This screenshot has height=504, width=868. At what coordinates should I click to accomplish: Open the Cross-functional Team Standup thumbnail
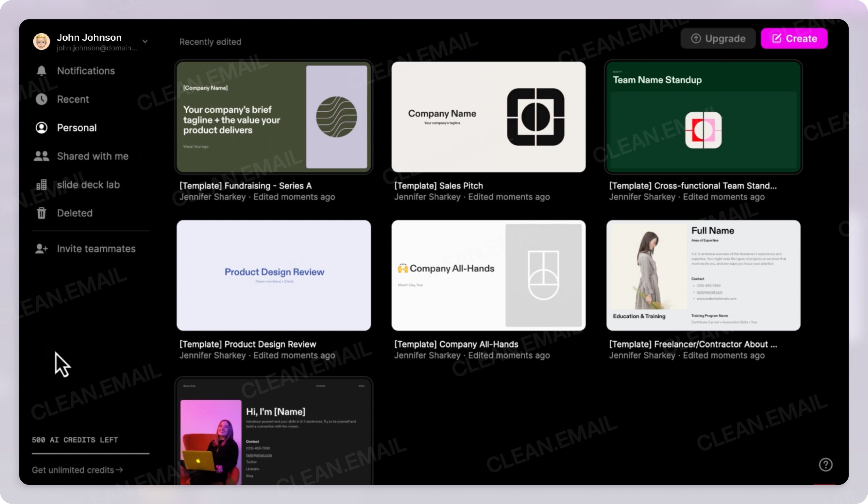(x=703, y=117)
